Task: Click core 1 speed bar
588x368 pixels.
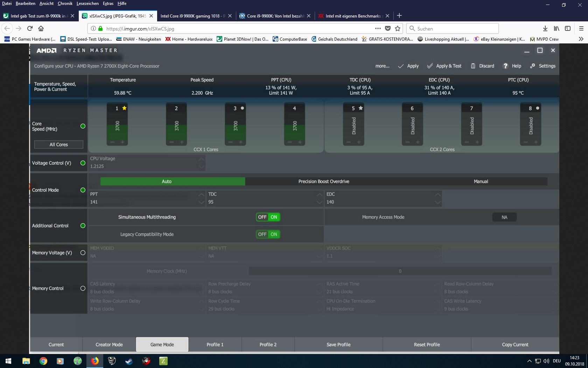Action: coord(117,126)
